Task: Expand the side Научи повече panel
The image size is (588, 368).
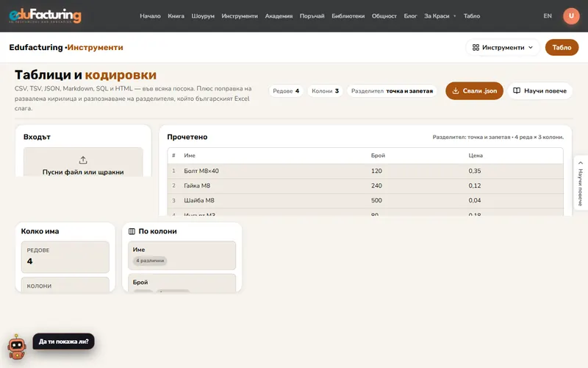Action: point(581,183)
